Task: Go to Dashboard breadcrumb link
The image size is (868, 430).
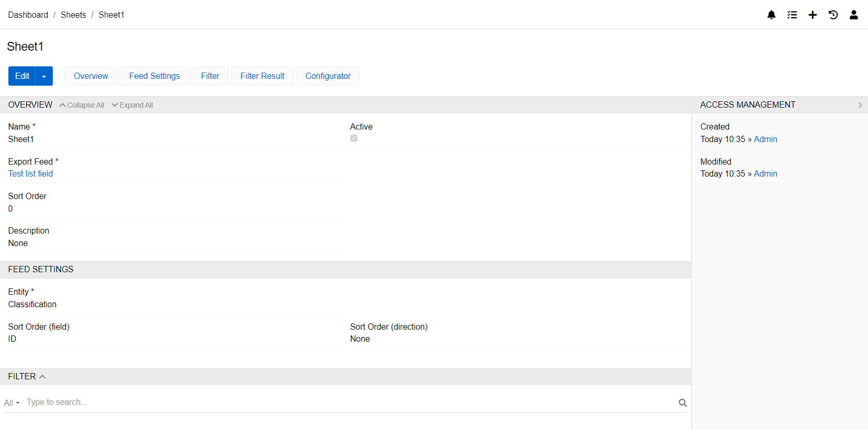Action: [x=28, y=15]
